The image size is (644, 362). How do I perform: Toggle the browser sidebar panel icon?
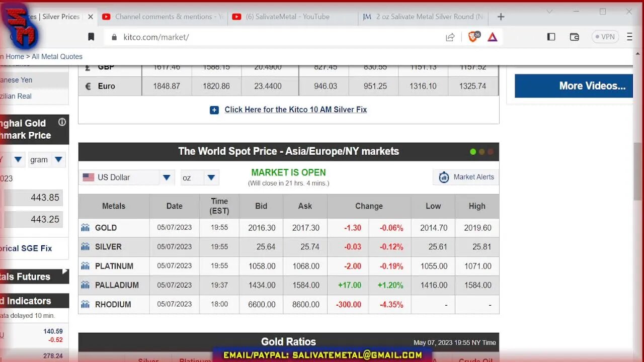pos(551,37)
